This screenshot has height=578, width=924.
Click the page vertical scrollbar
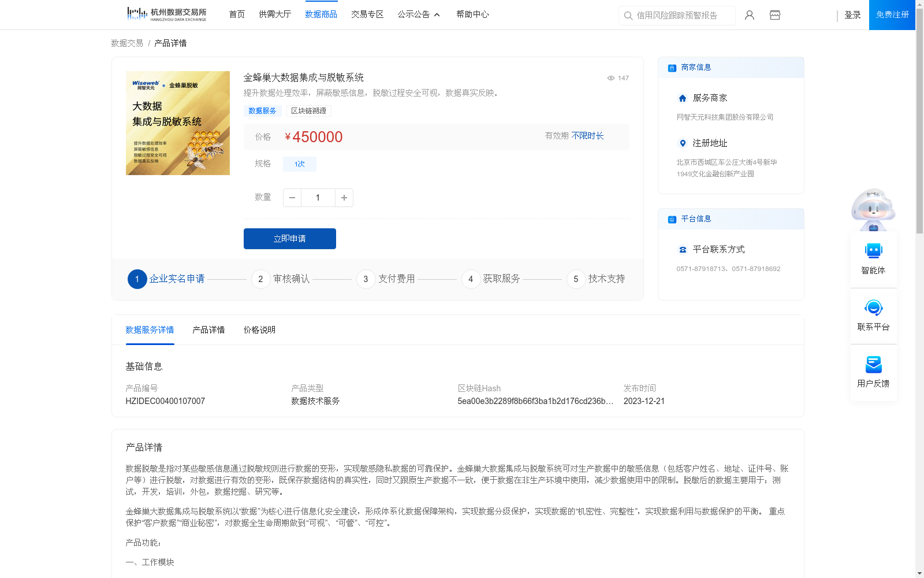pos(919,121)
